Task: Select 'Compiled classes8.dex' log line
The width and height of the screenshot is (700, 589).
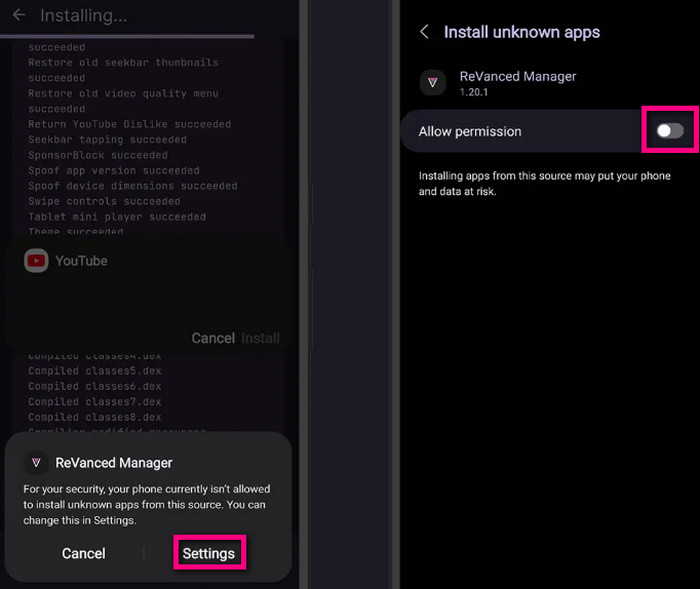Action: pos(95,417)
